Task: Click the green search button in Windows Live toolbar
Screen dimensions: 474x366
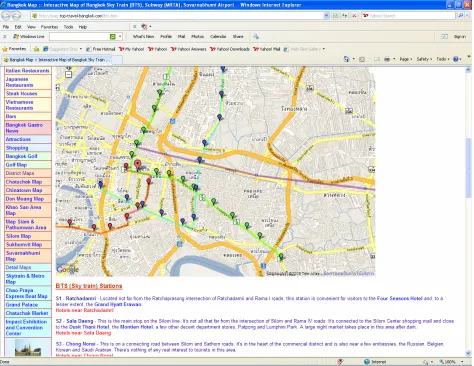Action: [x=113, y=37]
